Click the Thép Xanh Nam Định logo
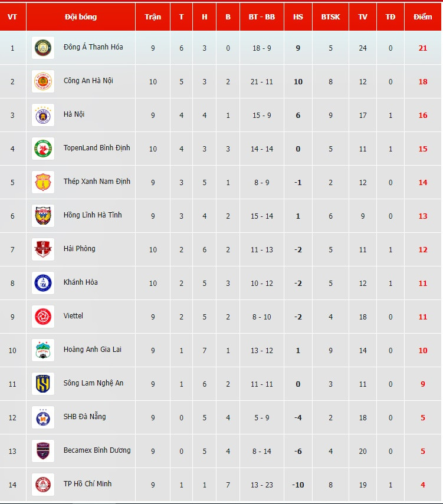 point(43,182)
